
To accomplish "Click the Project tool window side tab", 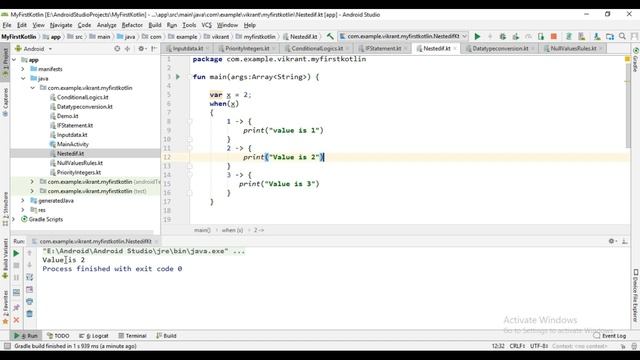I will pyautogui.click(x=5, y=63).
